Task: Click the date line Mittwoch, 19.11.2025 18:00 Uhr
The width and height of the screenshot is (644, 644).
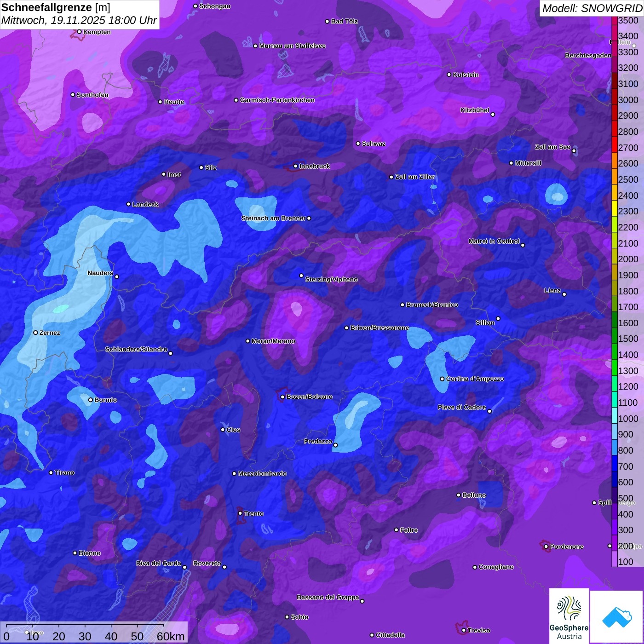Action: pos(79,21)
